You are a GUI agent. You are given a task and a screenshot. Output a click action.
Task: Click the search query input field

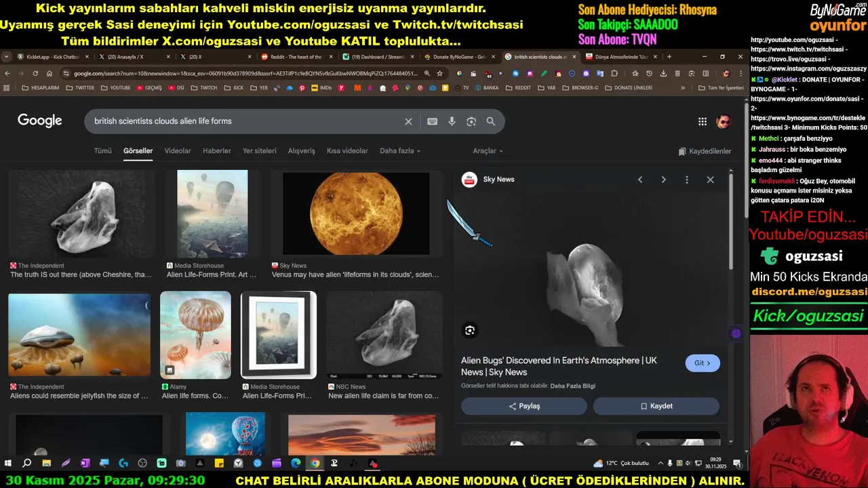click(x=244, y=121)
